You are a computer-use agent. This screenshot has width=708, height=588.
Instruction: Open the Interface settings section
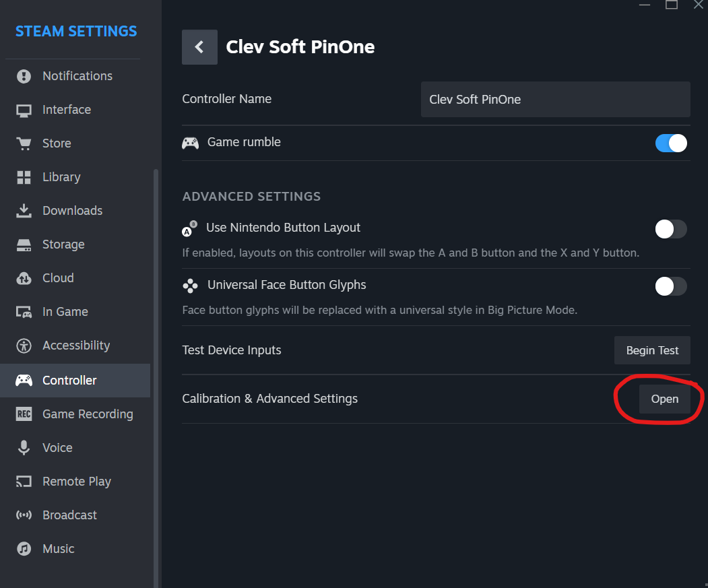pos(66,110)
